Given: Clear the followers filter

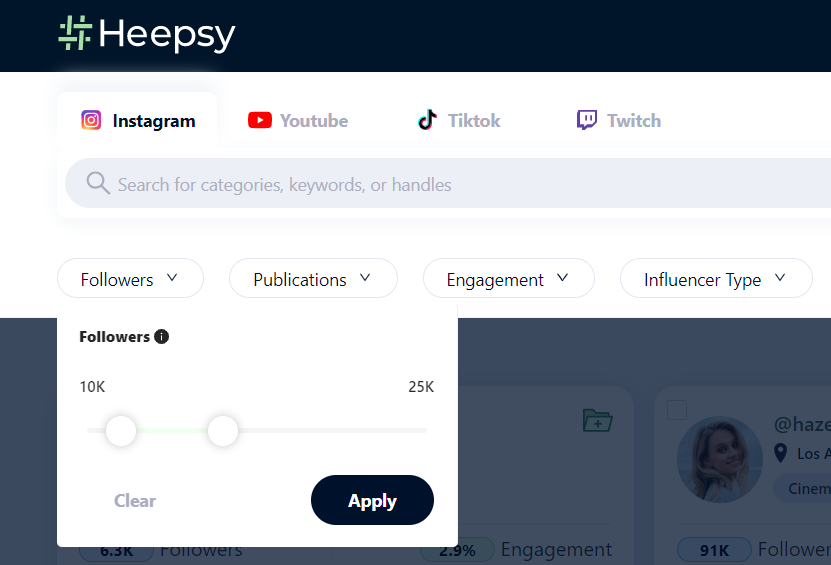Looking at the screenshot, I should (x=135, y=501).
